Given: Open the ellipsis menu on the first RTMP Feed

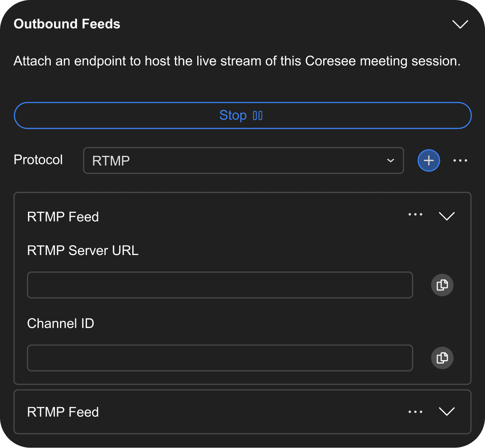Looking at the screenshot, I should [415, 215].
